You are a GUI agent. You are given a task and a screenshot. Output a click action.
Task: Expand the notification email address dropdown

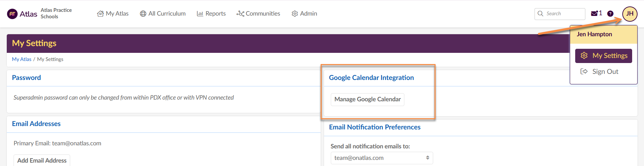click(x=382, y=158)
